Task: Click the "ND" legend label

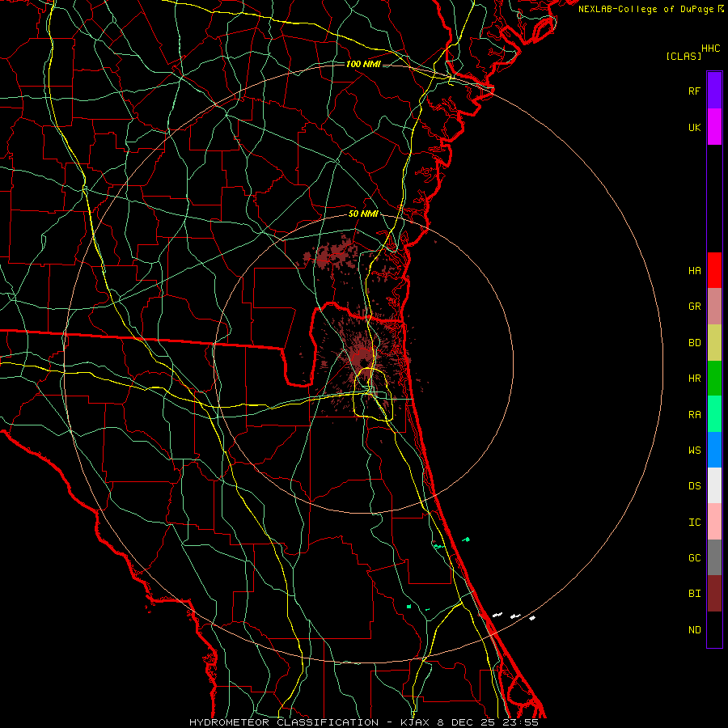Action: (694, 630)
